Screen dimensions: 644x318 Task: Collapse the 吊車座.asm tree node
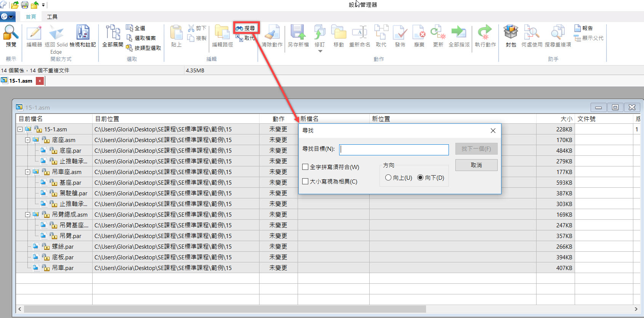(x=27, y=172)
